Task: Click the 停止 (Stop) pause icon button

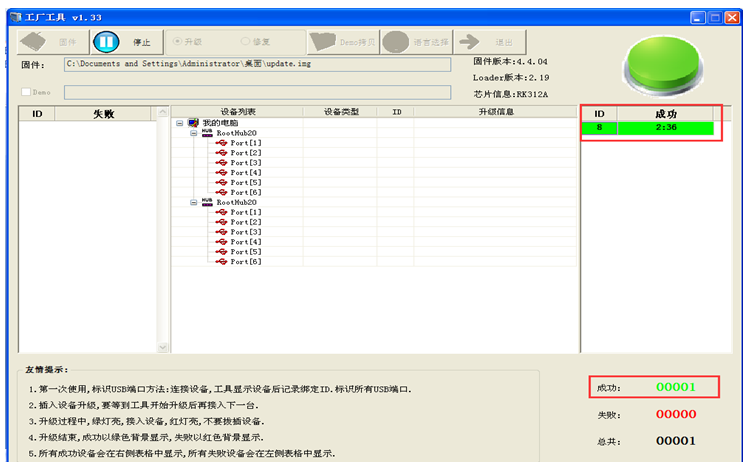Action: 106,42
